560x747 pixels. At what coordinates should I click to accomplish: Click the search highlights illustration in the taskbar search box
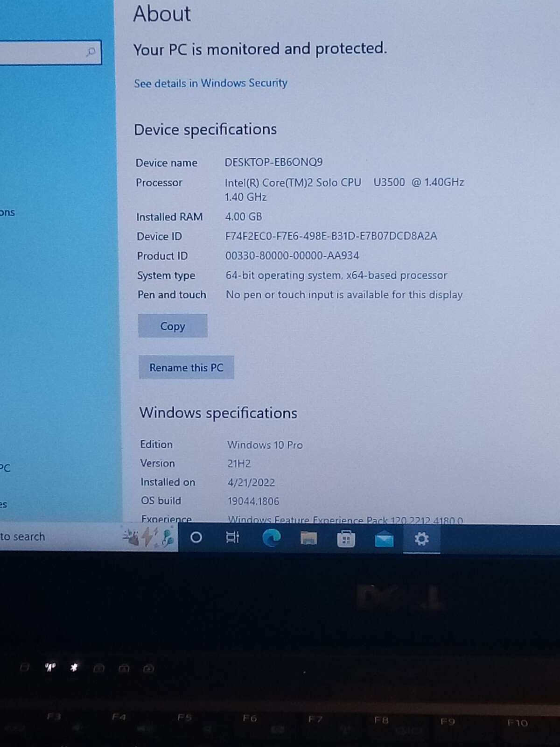(149, 537)
